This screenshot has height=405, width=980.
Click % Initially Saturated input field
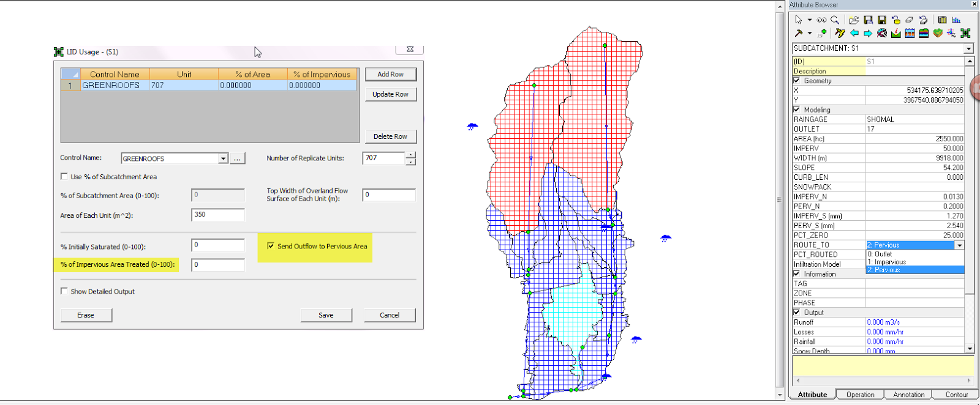pos(218,245)
